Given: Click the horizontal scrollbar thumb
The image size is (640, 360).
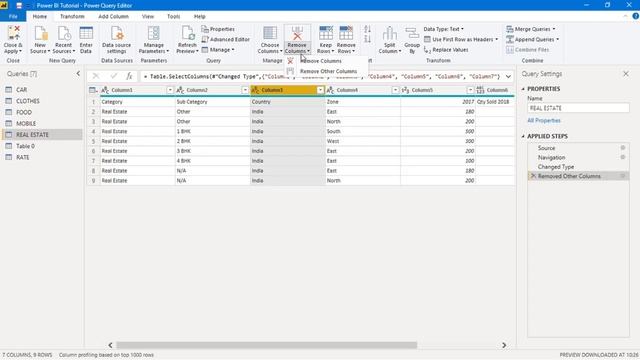Looking at the screenshot, I should [267, 345].
